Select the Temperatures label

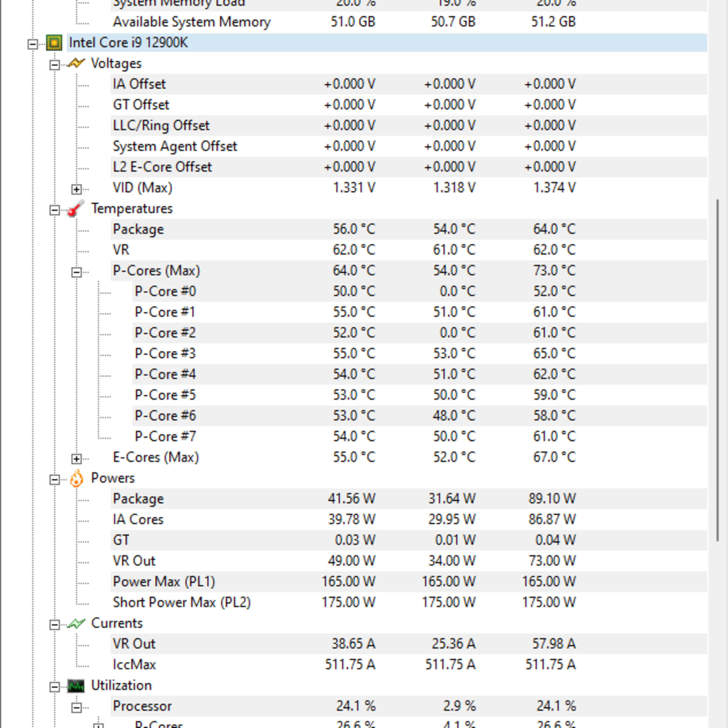(x=132, y=209)
